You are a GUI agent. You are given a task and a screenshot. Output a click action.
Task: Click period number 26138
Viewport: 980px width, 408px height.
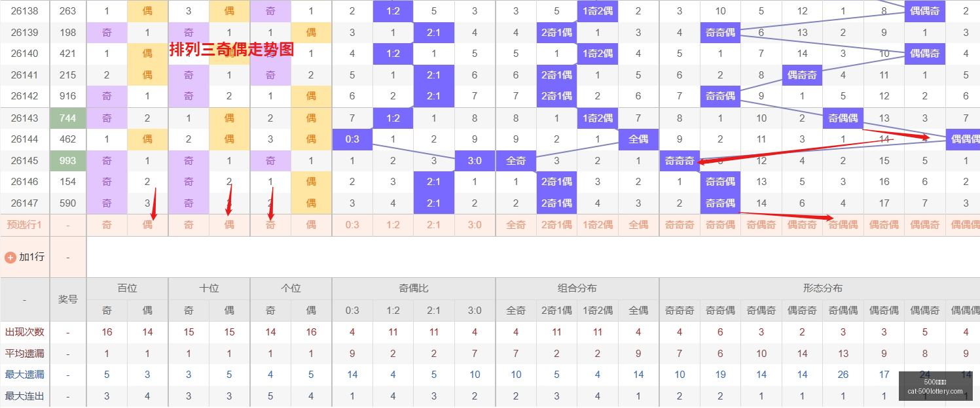[25, 11]
